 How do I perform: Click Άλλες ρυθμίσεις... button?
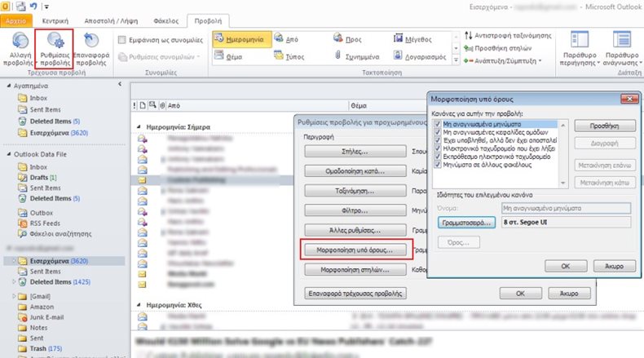tap(355, 230)
